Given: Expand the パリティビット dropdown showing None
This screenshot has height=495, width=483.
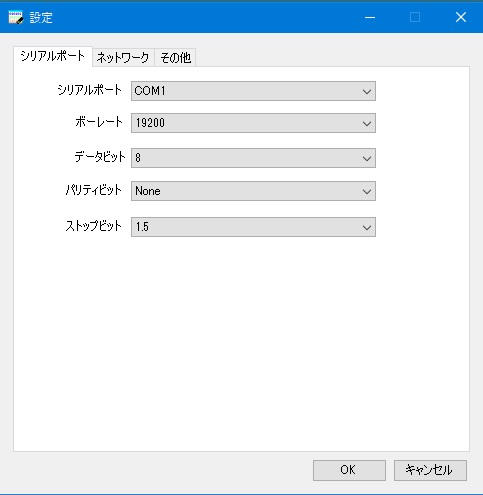Looking at the screenshot, I should (253, 191).
